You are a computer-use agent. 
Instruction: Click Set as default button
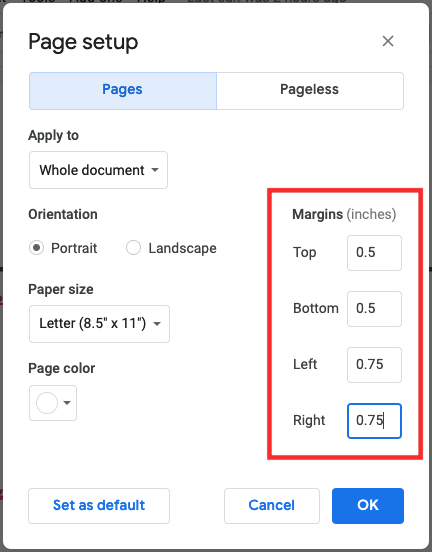(99, 506)
